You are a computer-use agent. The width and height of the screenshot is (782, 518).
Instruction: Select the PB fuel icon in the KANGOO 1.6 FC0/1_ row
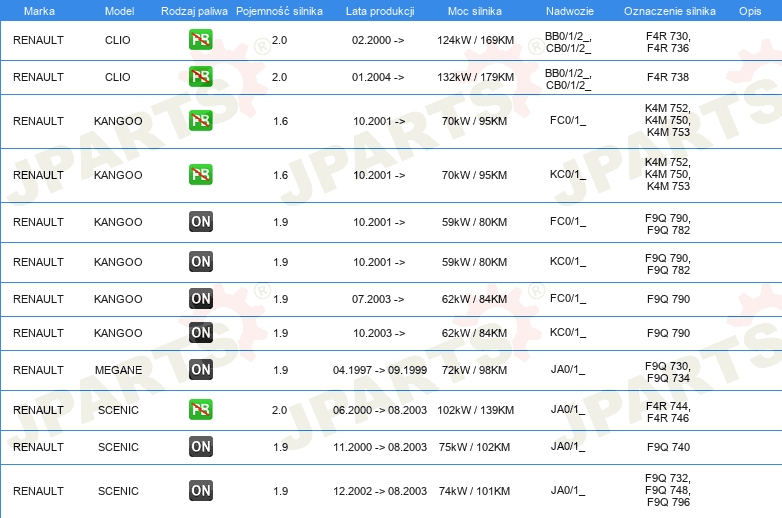pyautogui.click(x=200, y=121)
